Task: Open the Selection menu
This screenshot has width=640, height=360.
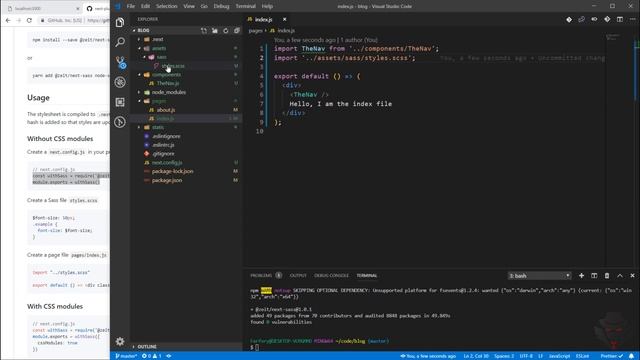Action: tap(167, 6)
